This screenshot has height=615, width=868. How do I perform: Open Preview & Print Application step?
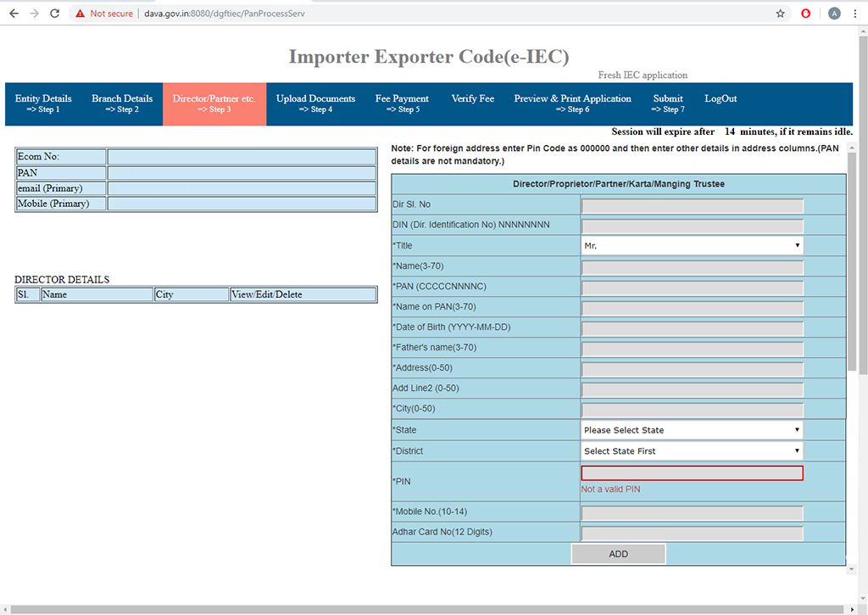572,103
